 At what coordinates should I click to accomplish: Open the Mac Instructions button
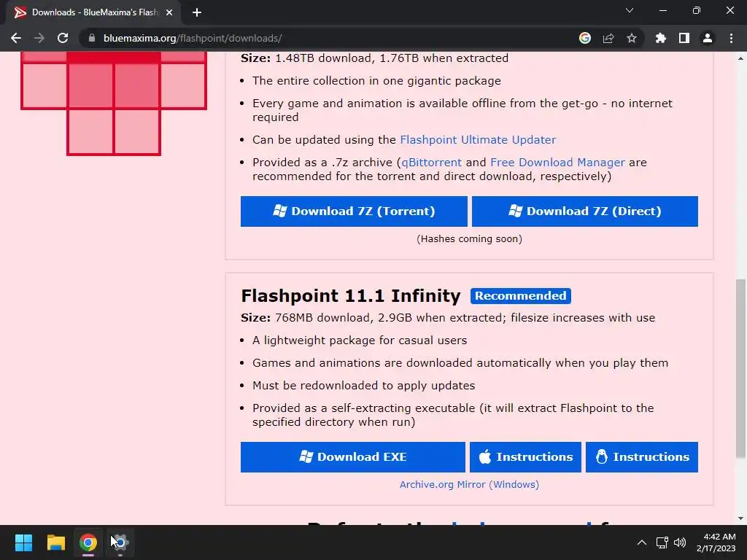coord(525,457)
